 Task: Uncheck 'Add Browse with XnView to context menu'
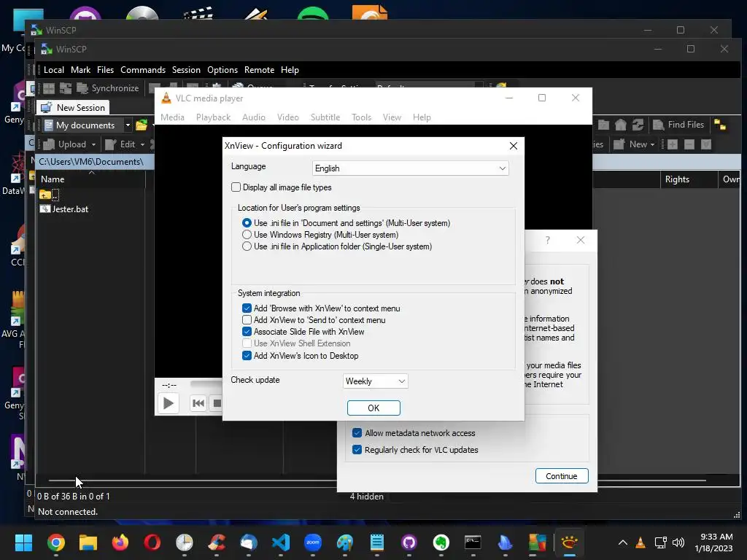(x=247, y=308)
